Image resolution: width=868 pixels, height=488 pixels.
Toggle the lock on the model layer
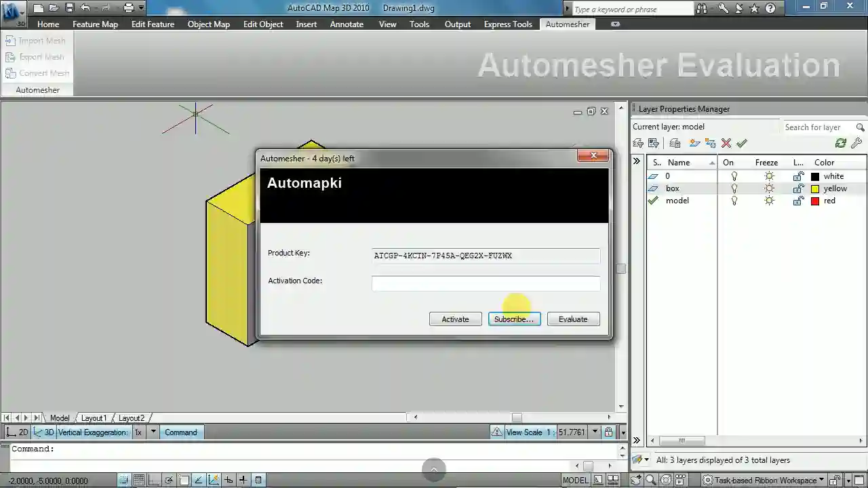[798, 201]
